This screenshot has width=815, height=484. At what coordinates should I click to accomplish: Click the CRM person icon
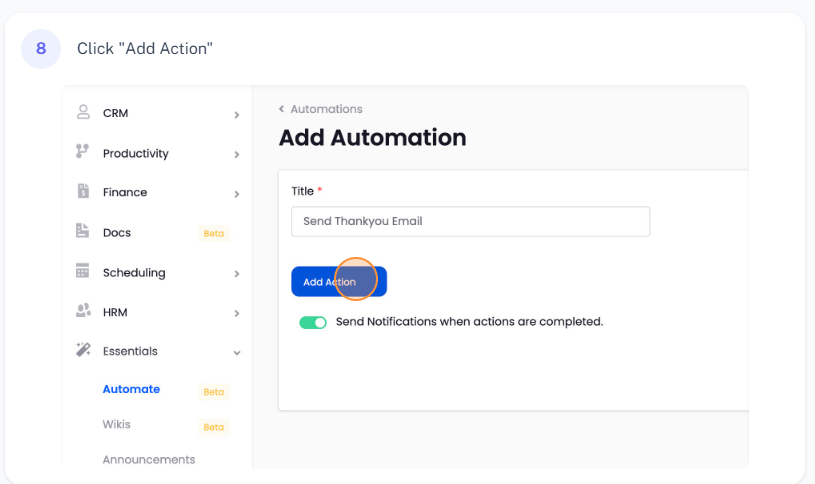(x=83, y=113)
